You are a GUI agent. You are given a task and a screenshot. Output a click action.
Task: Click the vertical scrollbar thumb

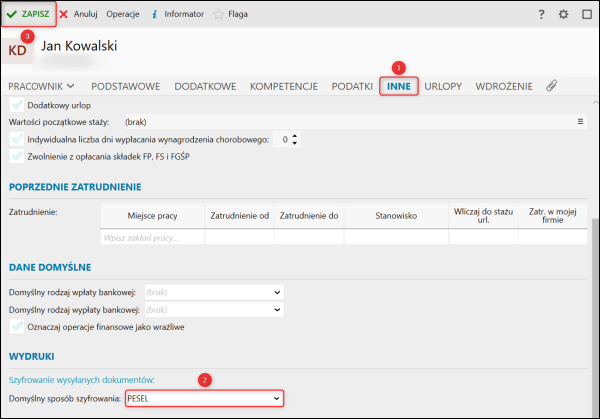(x=595, y=318)
